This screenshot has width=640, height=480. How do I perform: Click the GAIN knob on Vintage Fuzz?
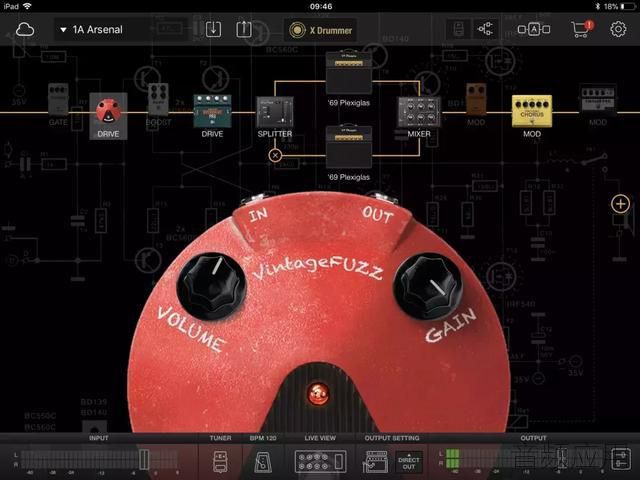pos(428,286)
